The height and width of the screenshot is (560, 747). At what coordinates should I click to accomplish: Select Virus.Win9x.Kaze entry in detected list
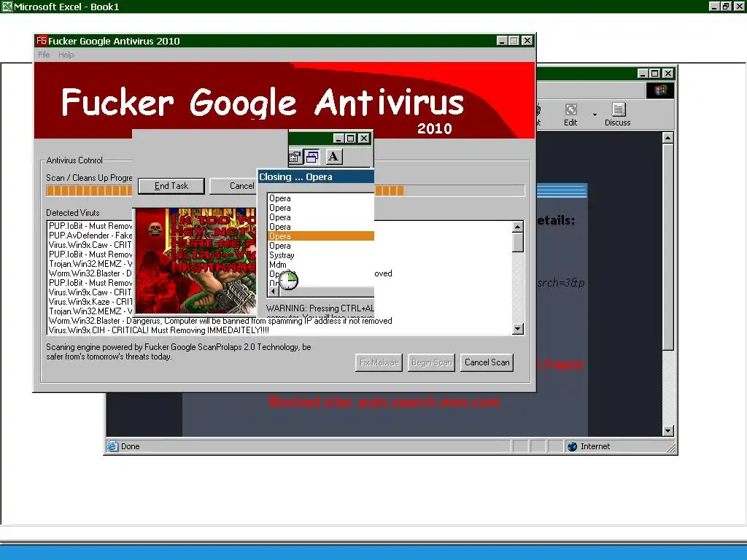pyautogui.click(x=90, y=301)
